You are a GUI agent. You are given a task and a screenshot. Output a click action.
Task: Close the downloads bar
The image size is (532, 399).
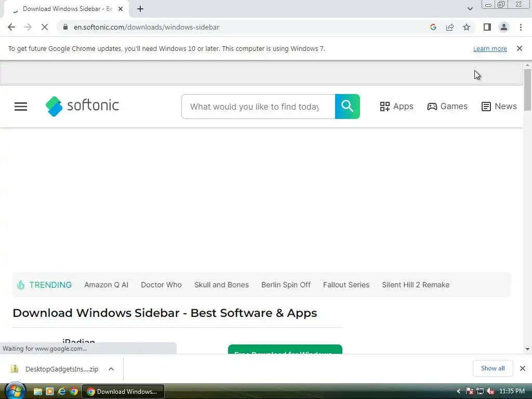(523, 368)
